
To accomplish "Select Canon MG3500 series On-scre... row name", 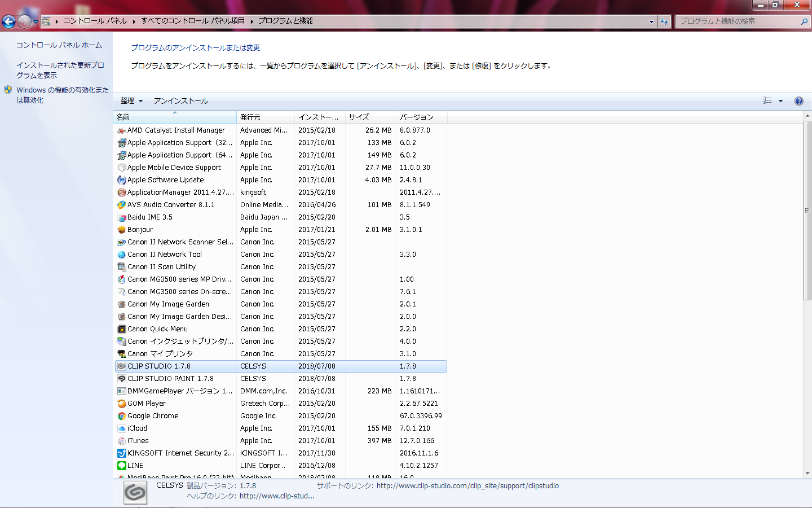I will [179, 292].
